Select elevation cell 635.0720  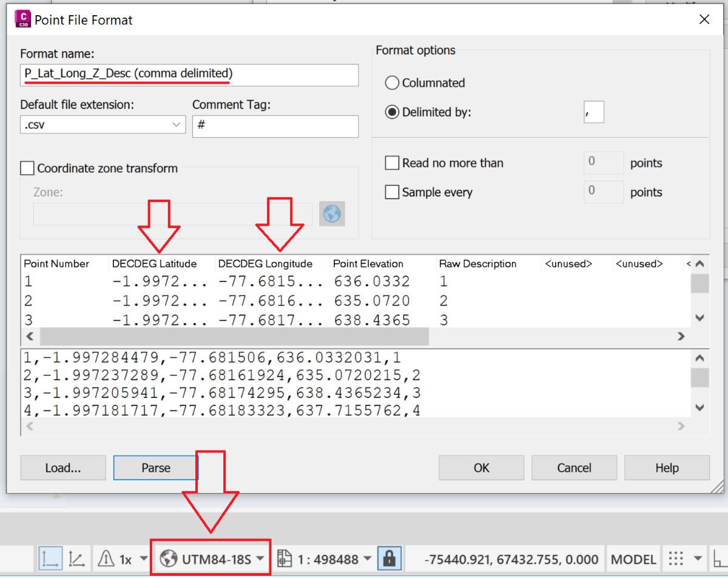click(372, 301)
